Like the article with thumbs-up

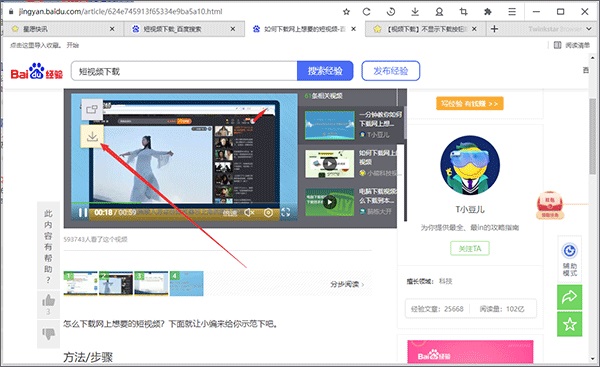point(49,301)
